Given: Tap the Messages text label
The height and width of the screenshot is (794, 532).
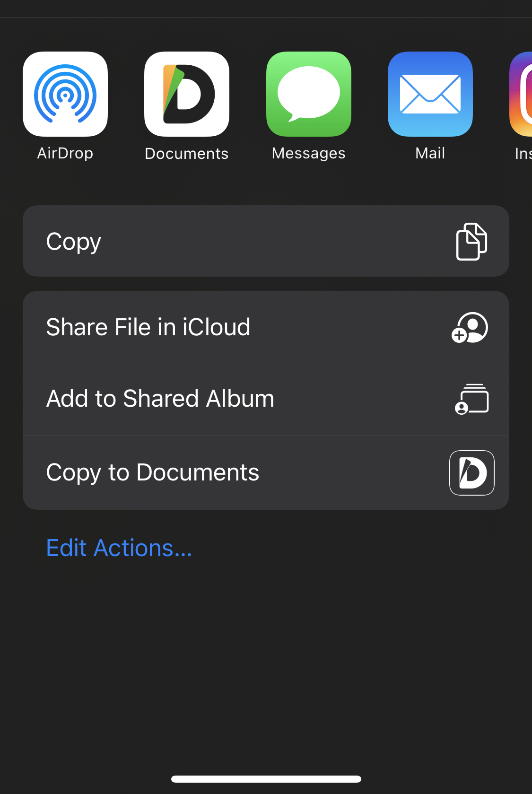Looking at the screenshot, I should [x=309, y=153].
